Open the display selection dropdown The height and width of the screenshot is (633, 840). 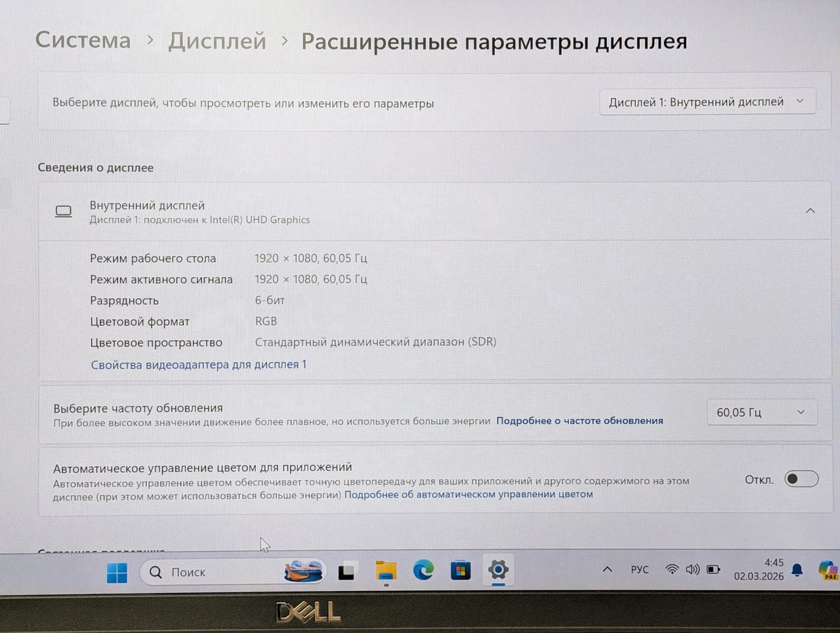(707, 102)
